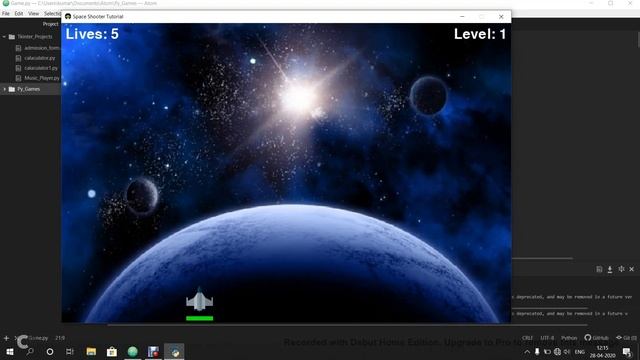
Task: Click the green health bar under the ship
Action: coord(200,318)
